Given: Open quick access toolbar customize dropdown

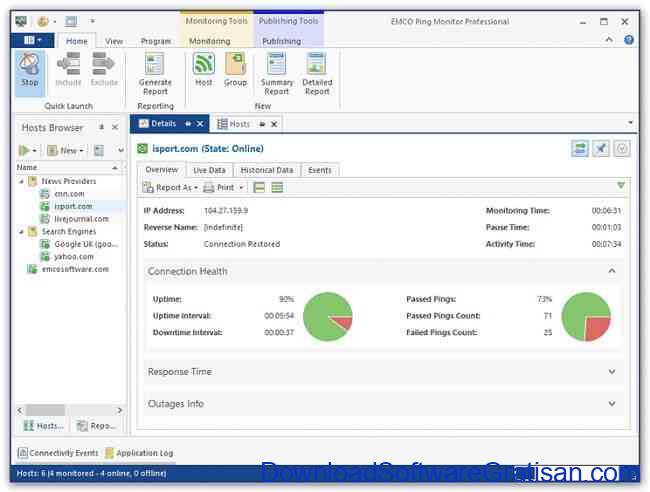Looking at the screenshot, I should [x=92, y=21].
